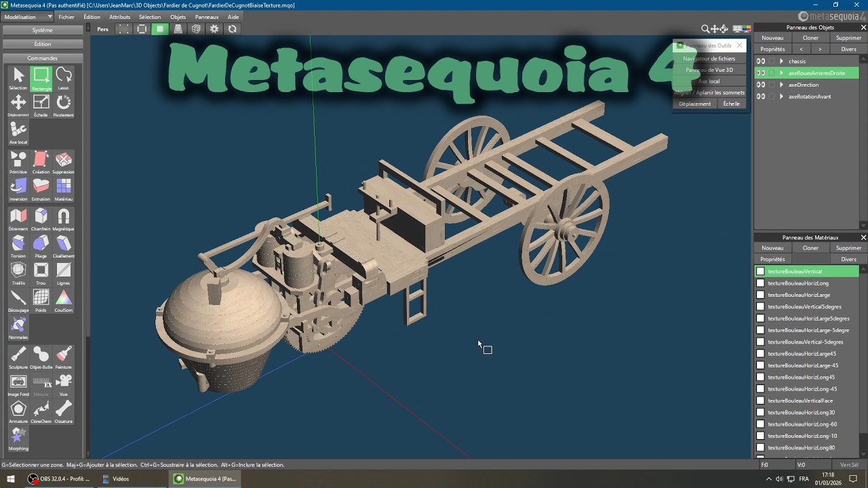
Task: Click Nouveau in Panneau des Objets
Action: pos(772,38)
